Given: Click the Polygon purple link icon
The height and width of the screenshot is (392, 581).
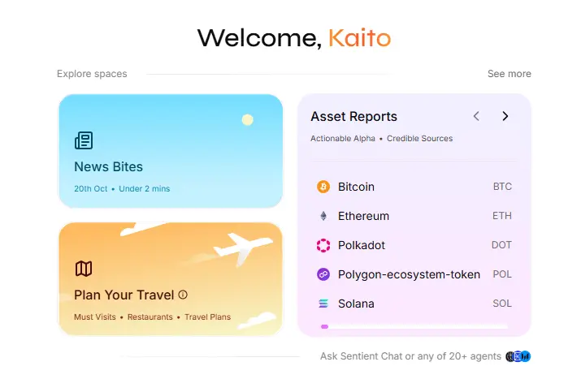Looking at the screenshot, I should coord(323,274).
